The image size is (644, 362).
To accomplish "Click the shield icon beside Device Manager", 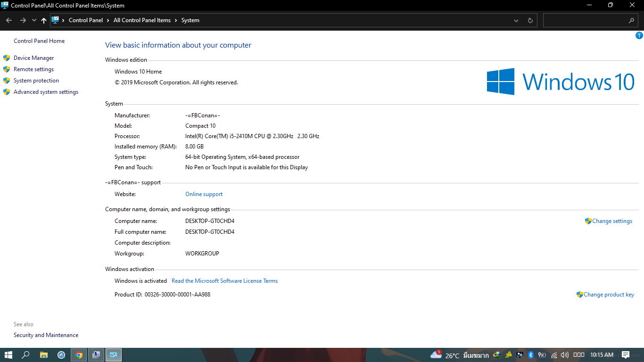I will tap(7, 58).
